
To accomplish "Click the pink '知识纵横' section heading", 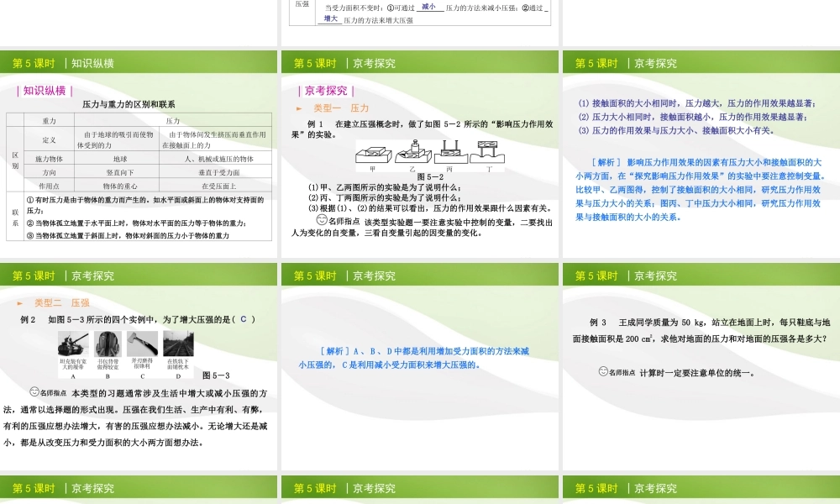I will pyautogui.click(x=45, y=91).
